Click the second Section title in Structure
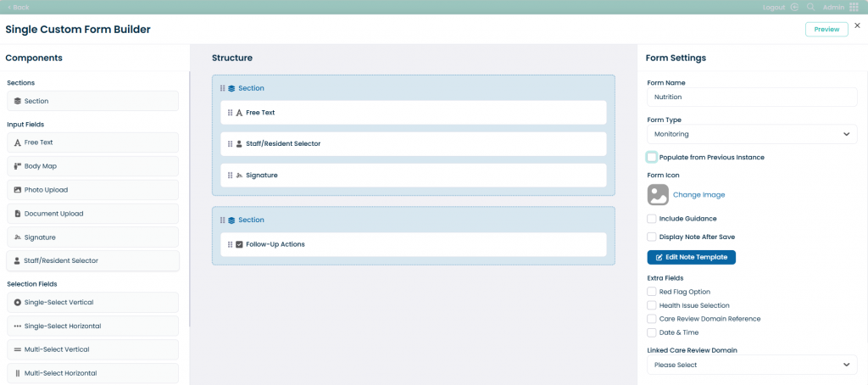Screen dimensions: 868x385 pos(251,220)
